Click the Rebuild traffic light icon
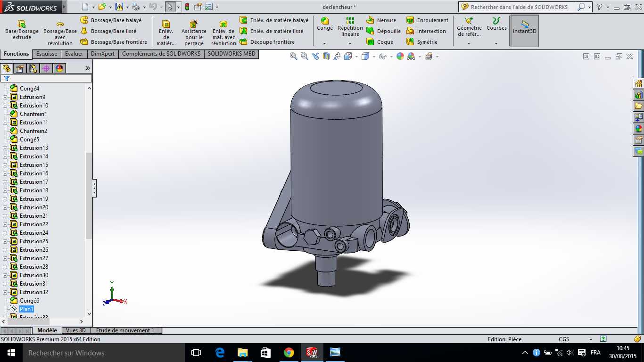The height and width of the screenshot is (362, 644). [187, 7]
